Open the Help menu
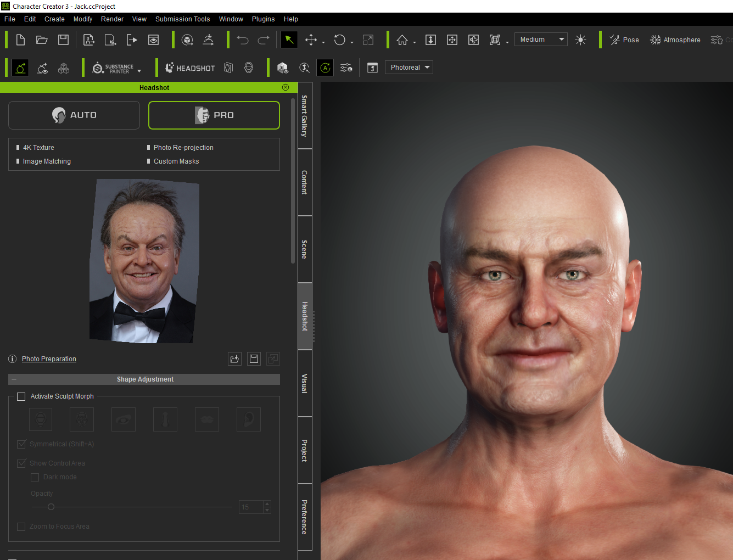733x560 pixels. click(x=290, y=19)
